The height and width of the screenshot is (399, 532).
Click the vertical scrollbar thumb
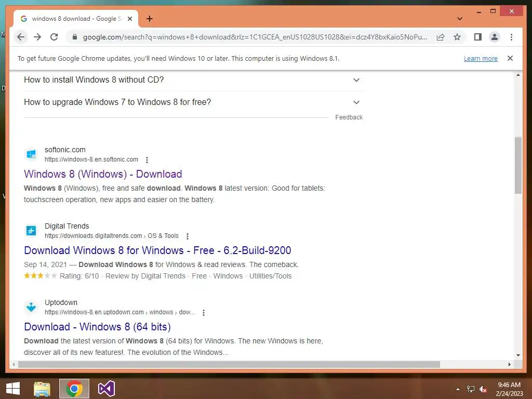(518, 165)
